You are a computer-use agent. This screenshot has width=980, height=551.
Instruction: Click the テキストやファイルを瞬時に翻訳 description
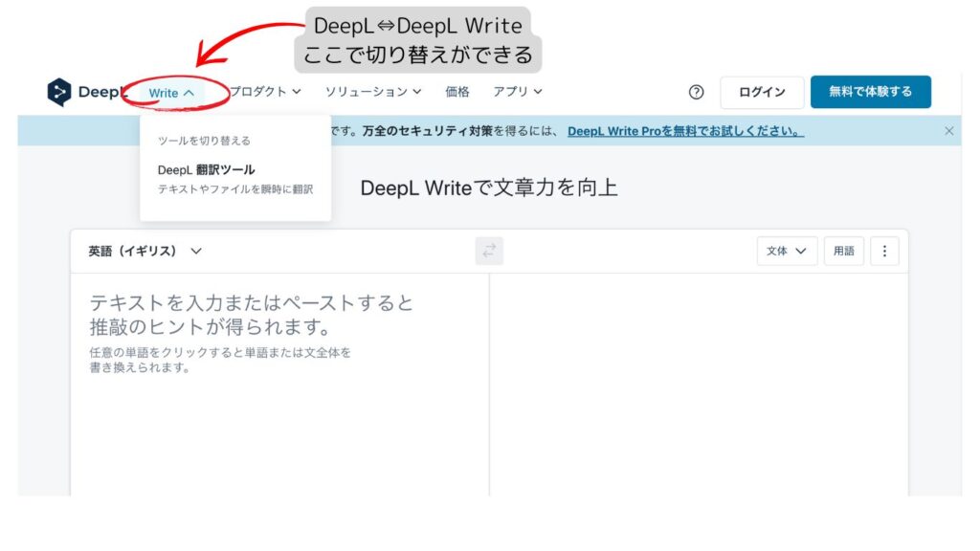tap(235, 189)
